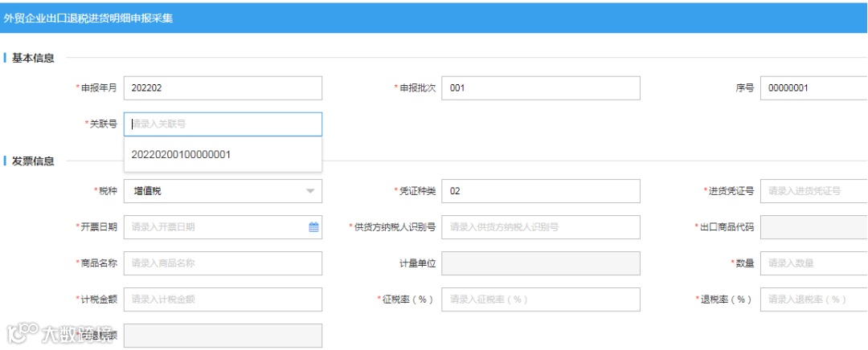Click the disabled 出口商品代码 field
868x350 pixels.
[x=814, y=227]
